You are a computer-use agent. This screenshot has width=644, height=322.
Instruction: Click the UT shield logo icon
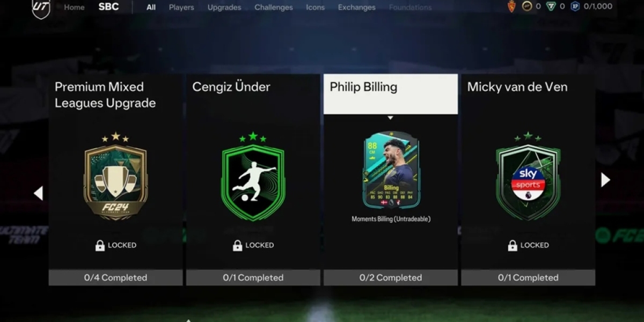click(41, 9)
